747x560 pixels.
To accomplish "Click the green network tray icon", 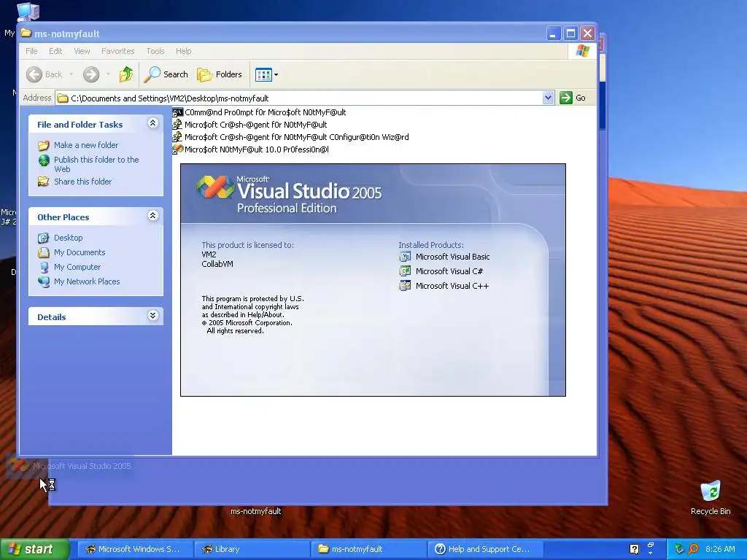I will pyautogui.click(x=679, y=549).
